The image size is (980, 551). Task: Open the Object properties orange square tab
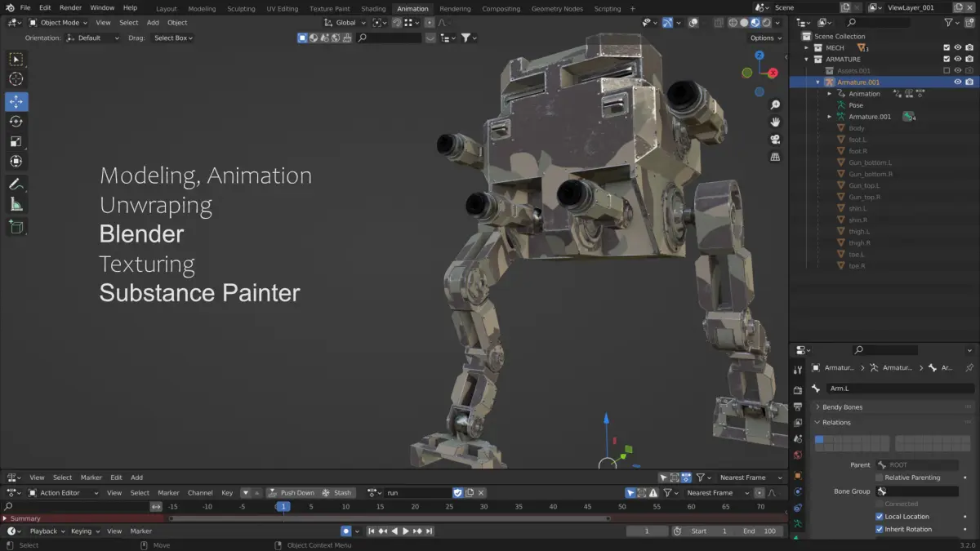click(798, 475)
